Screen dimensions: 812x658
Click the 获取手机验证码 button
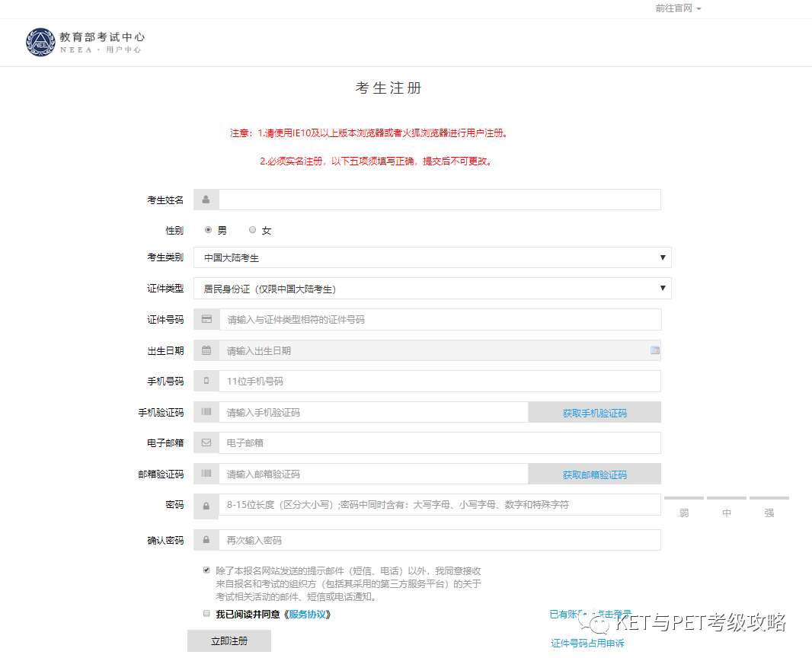594,413
